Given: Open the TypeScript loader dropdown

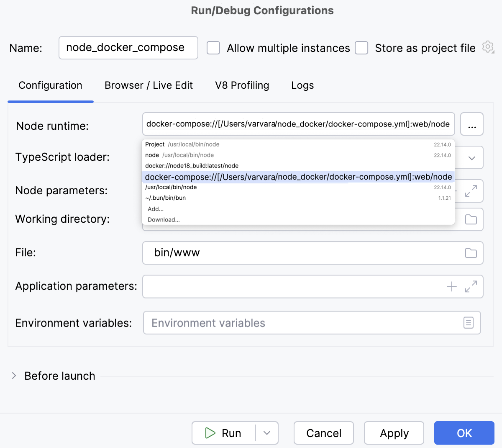Looking at the screenshot, I should pos(471,157).
